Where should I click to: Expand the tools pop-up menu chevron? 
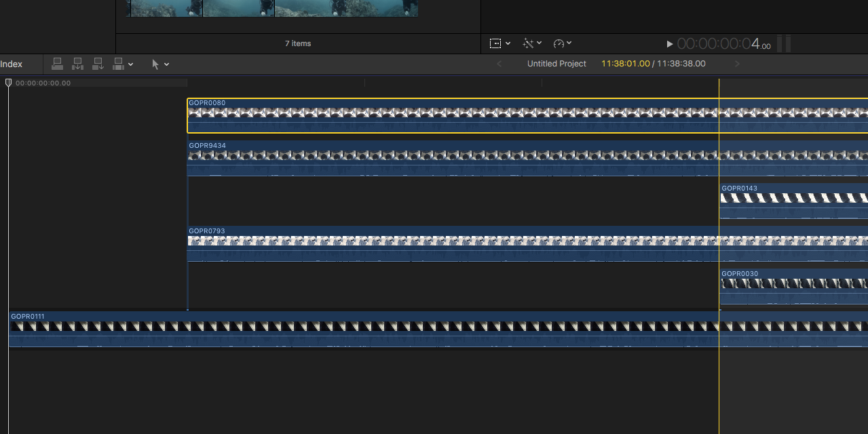(x=167, y=64)
